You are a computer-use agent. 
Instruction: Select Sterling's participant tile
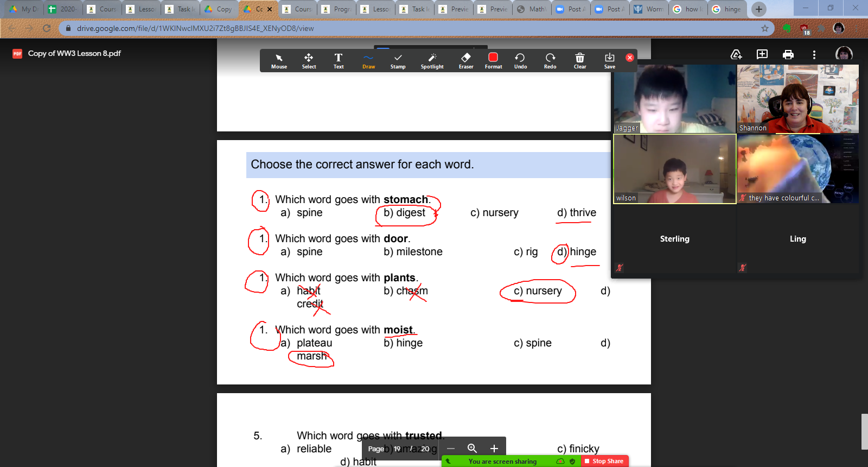tap(674, 239)
